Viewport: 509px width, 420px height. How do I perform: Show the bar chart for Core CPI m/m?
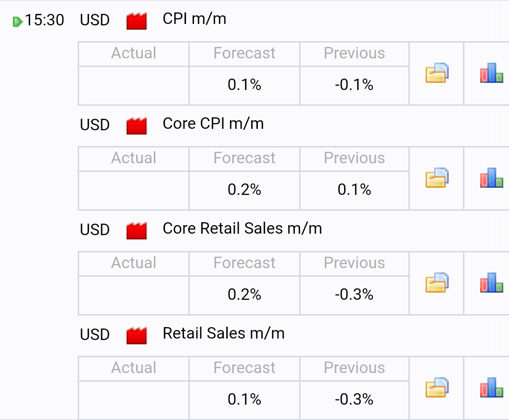coord(491,178)
